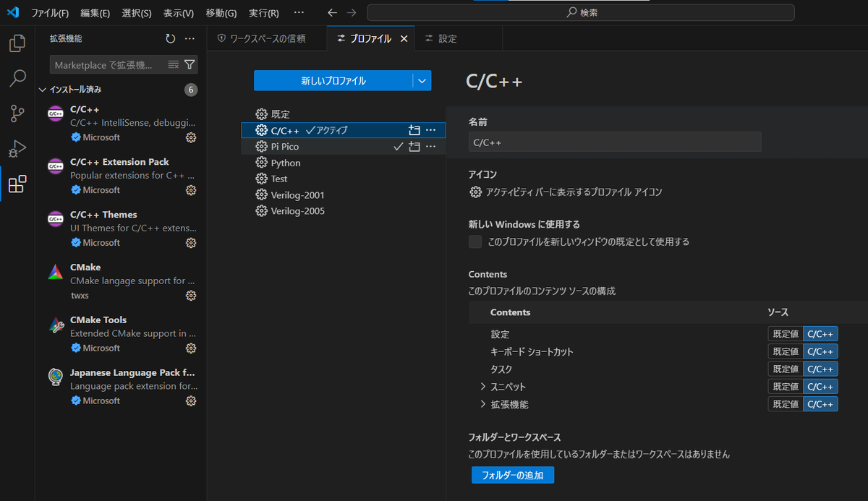The height and width of the screenshot is (501, 868).
Task: Switch to ワークスペースの信頼 tab
Action: (x=267, y=38)
